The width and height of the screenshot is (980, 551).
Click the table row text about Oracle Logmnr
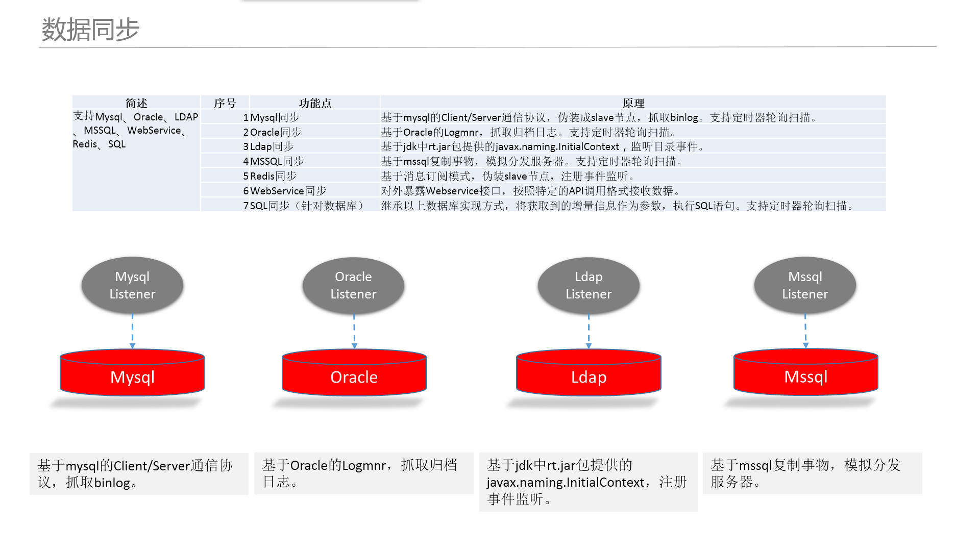(x=529, y=132)
